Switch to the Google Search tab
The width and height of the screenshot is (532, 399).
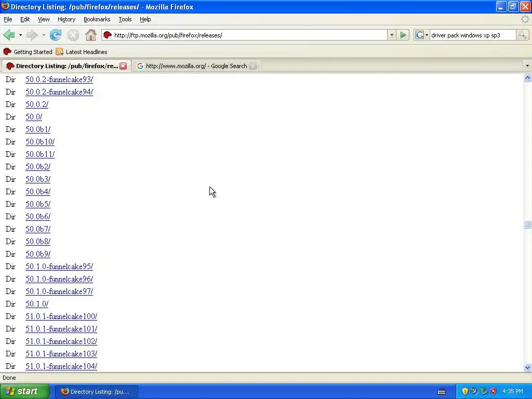point(196,66)
